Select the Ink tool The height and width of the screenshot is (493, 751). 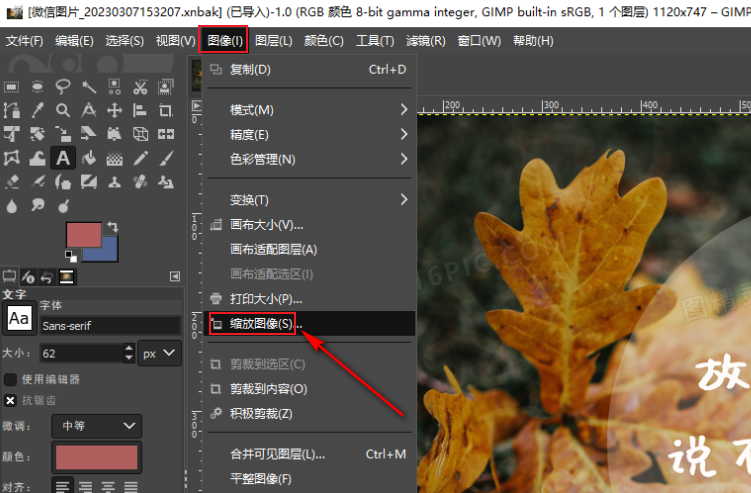point(63,182)
